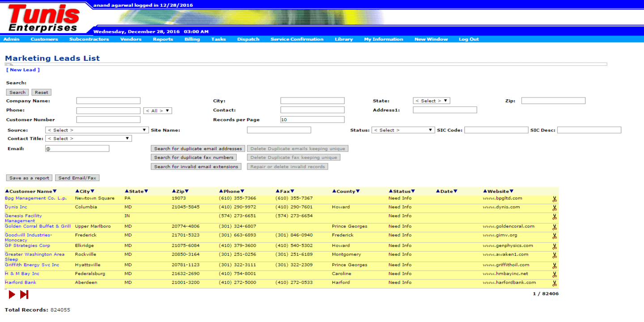Viewport: 644px width, 322px height.
Task: Sort County column ascending arrow
Action: click(x=334, y=191)
